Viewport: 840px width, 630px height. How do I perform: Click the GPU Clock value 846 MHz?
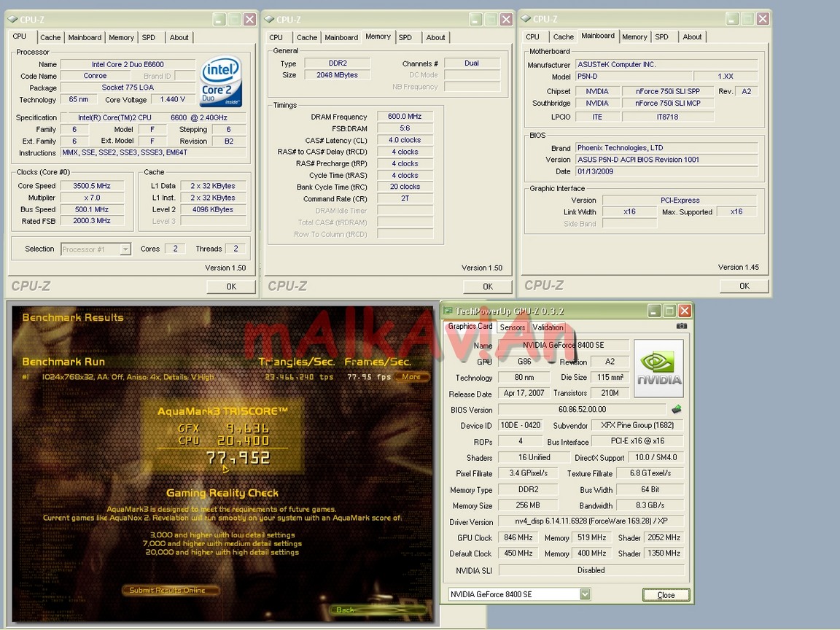518,537
